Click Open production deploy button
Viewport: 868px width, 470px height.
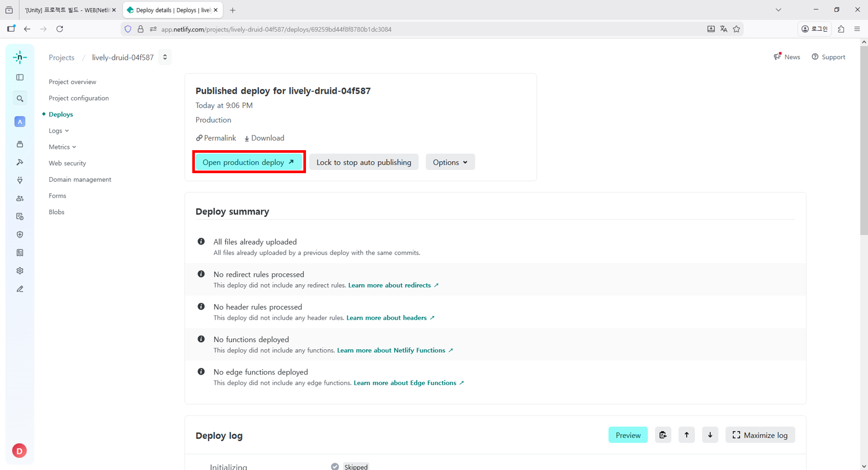point(248,162)
